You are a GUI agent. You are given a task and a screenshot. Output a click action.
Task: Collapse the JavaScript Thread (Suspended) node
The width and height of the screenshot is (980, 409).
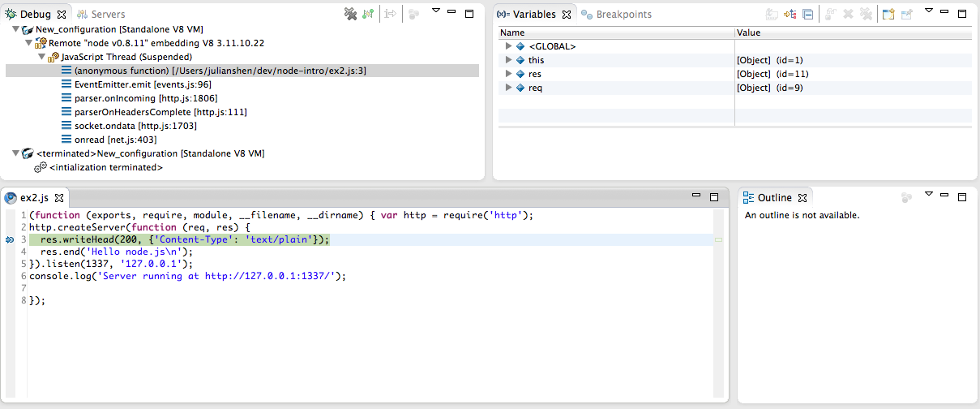[41, 57]
